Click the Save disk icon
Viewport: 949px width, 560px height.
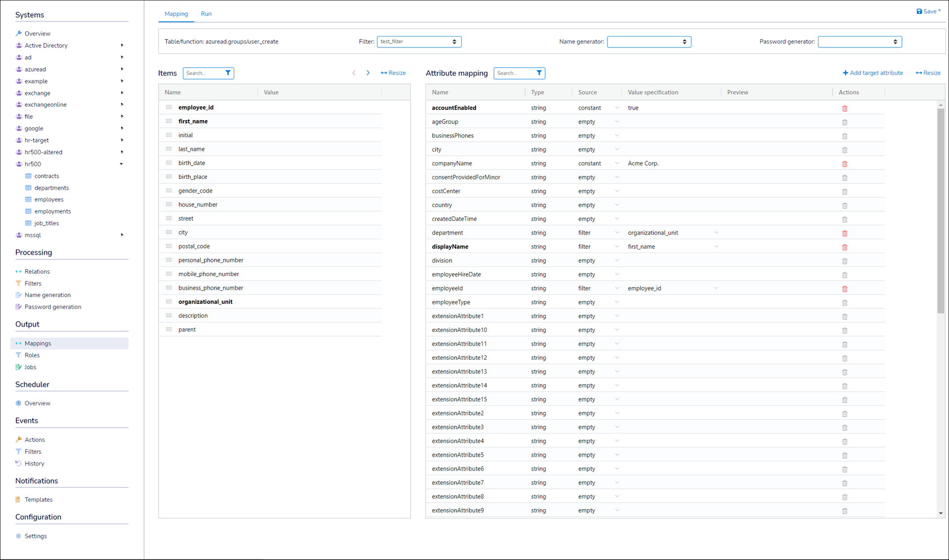pos(919,11)
